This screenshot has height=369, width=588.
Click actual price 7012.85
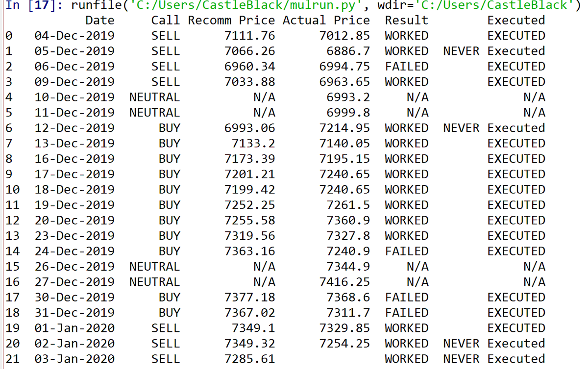[x=344, y=36]
